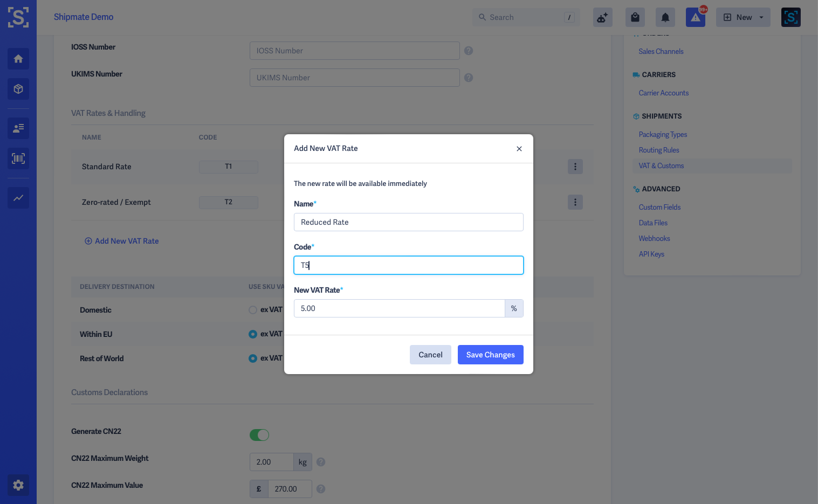Click the CARRIERS section heading
Viewport: 818px width, 504px height.
click(x=658, y=75)
